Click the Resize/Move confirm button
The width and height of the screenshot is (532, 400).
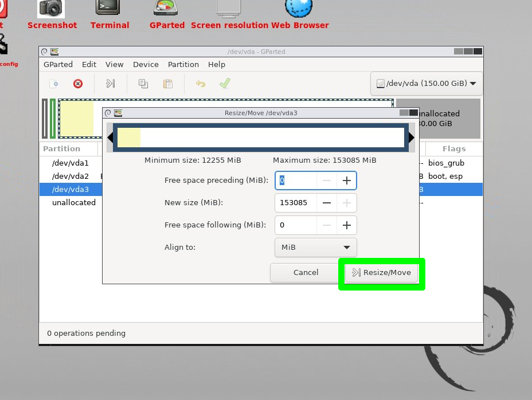click(x=382, y=273)
